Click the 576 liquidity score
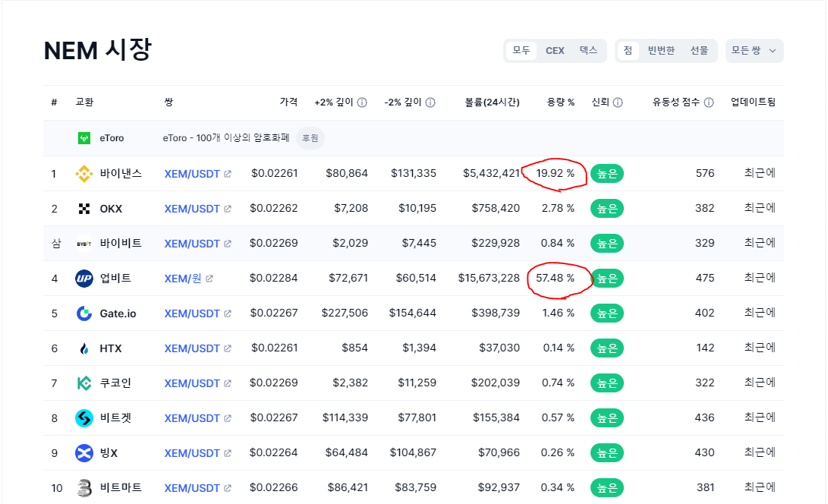Viewport: 828px width, 504px height. point(705,173)
